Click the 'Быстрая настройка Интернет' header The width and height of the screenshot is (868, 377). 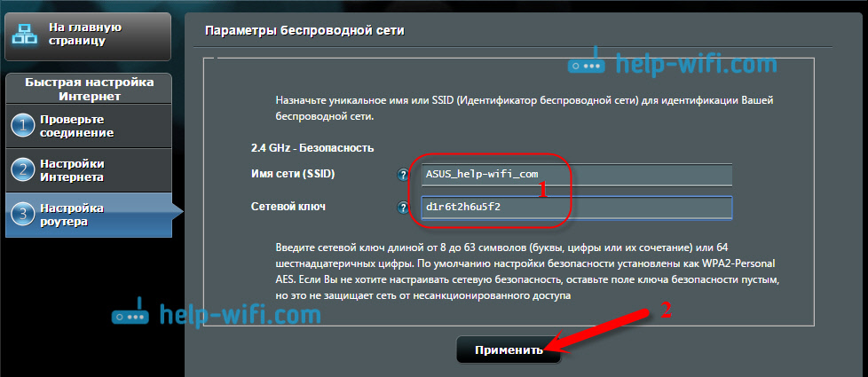(x=89, y=89)
